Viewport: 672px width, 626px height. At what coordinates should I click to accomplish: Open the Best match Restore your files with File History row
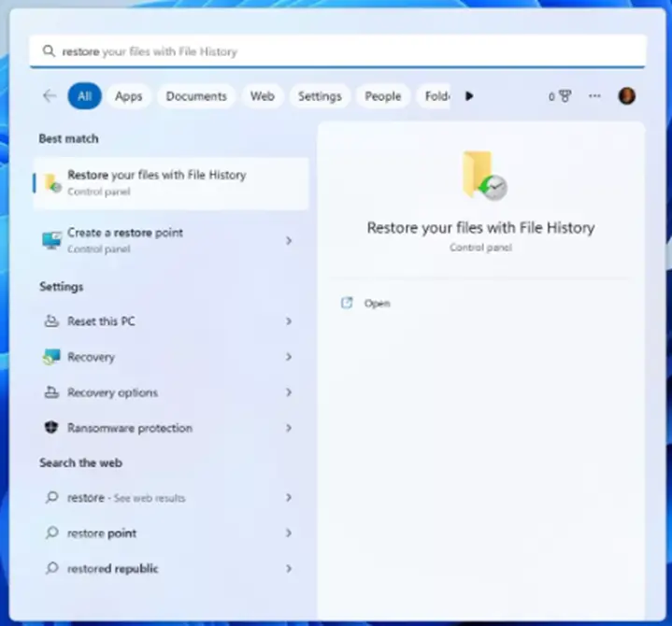point(171,183)
